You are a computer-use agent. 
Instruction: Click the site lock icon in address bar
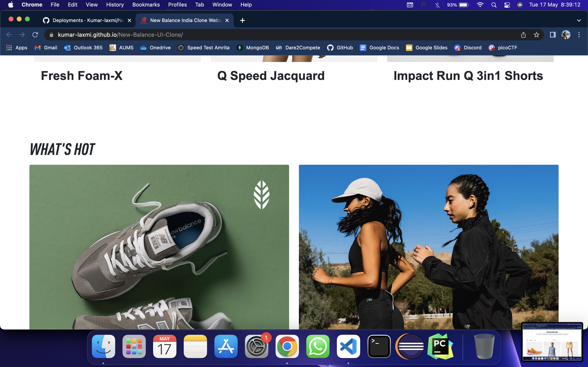pos(51,35)
